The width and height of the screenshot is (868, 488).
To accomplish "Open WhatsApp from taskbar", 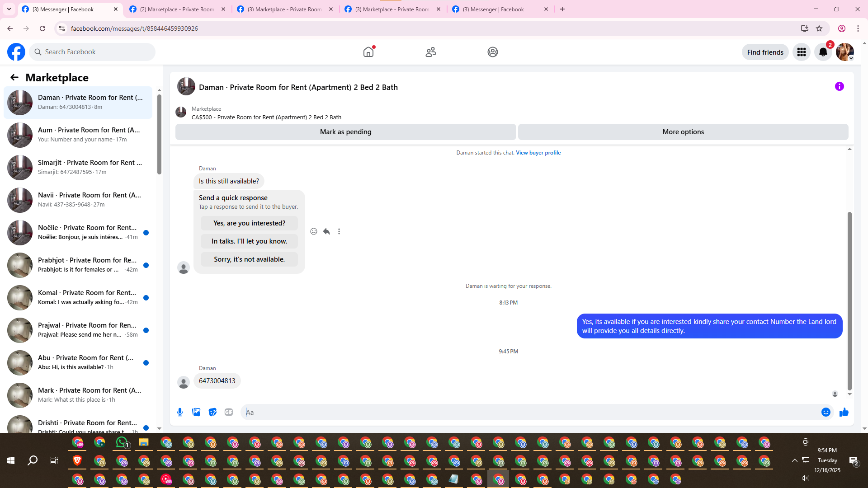I will click(122, 442).
